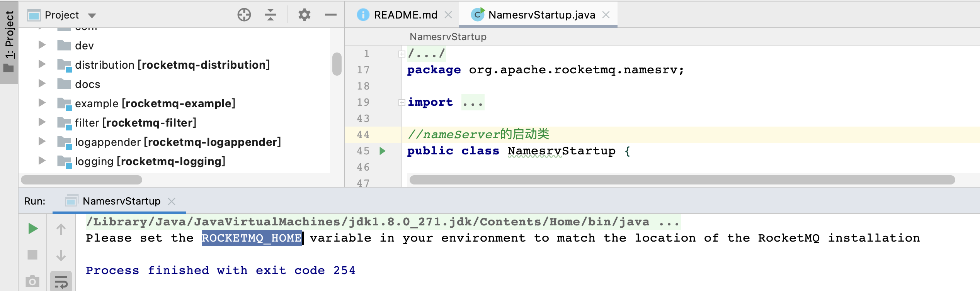Toggle the soft-wrap icon in Run console
The height and width of the screenshot is (291, 980).
pos(61,281)
